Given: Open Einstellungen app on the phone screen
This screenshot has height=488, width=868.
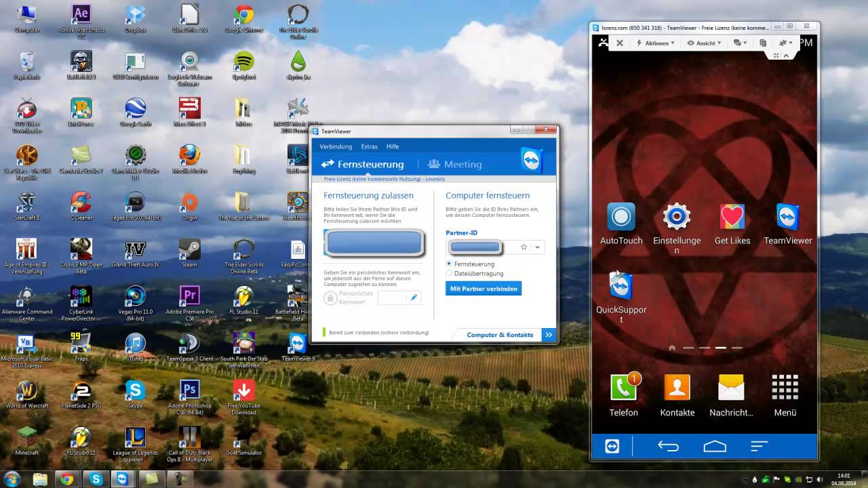Looking at the screenshot, I should pos(676,228).
